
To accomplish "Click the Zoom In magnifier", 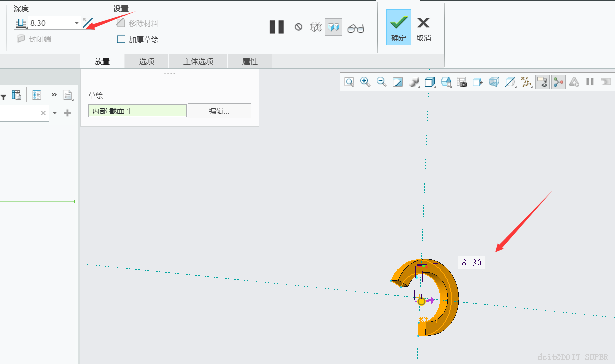I will point(365,82).
